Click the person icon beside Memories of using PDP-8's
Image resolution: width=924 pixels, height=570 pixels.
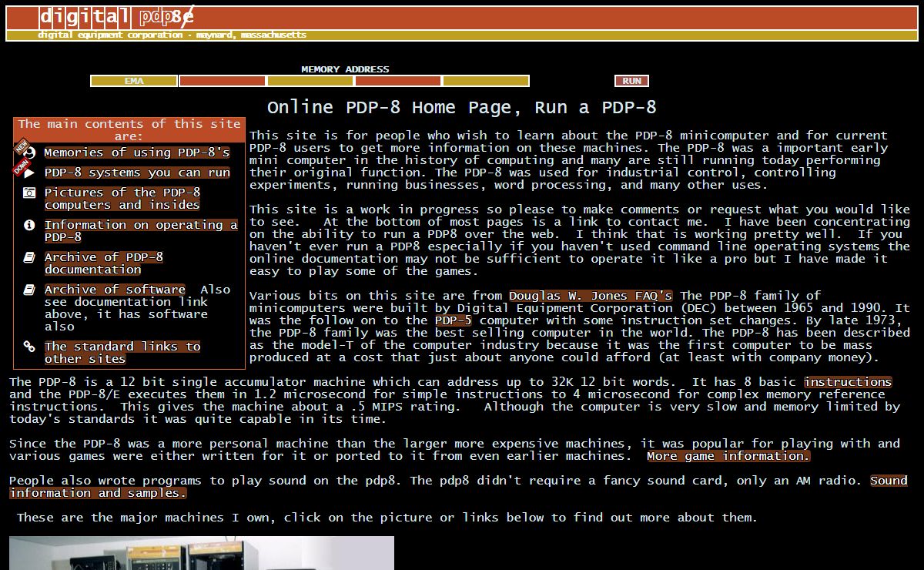[x=29, y=153]
